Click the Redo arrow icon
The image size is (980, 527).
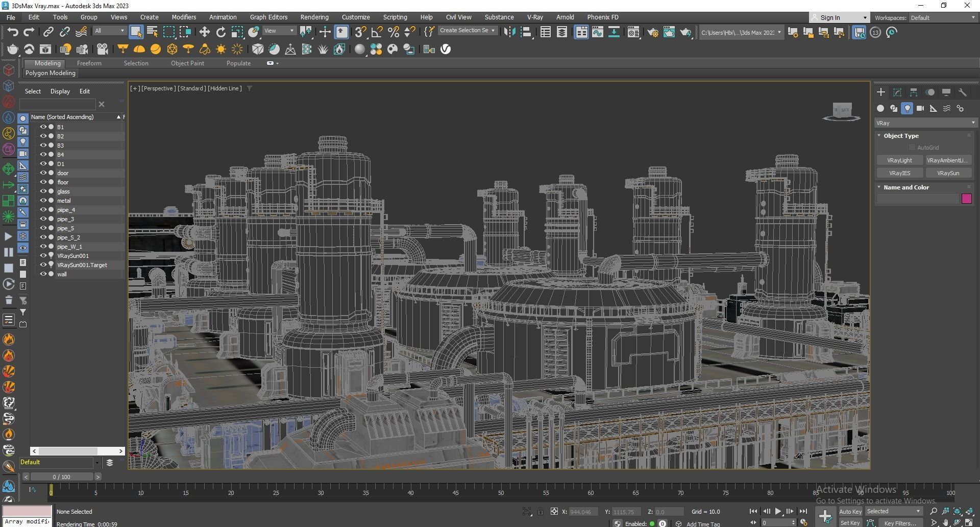[29, 32]
